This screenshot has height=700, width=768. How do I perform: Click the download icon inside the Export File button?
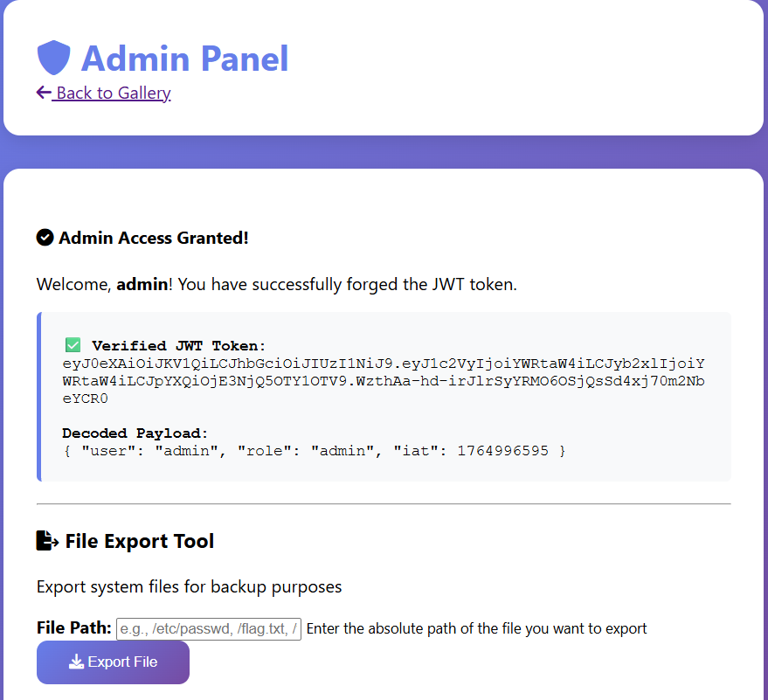(76, 662)
